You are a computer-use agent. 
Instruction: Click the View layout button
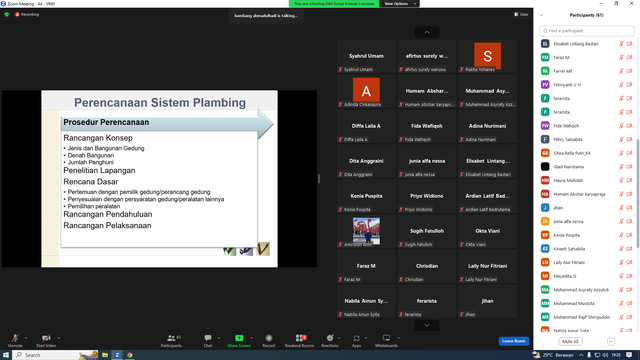521,14
